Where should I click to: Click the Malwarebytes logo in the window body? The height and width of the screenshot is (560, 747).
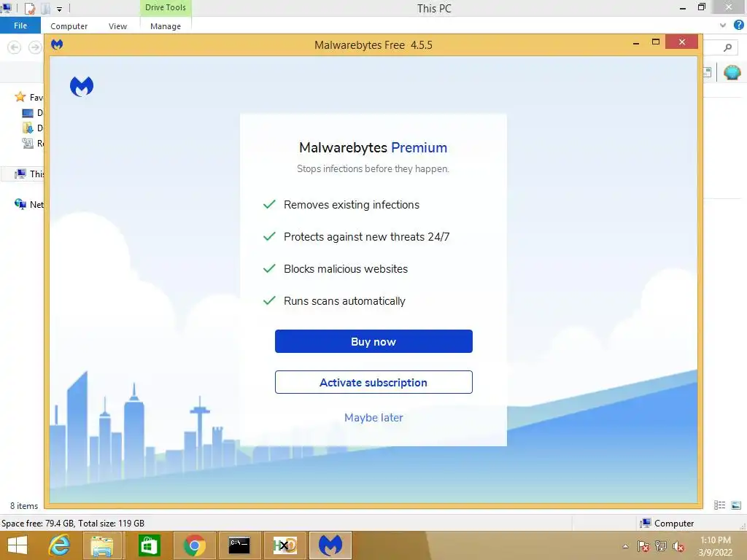pyautogui.click(x=82, y=86)
